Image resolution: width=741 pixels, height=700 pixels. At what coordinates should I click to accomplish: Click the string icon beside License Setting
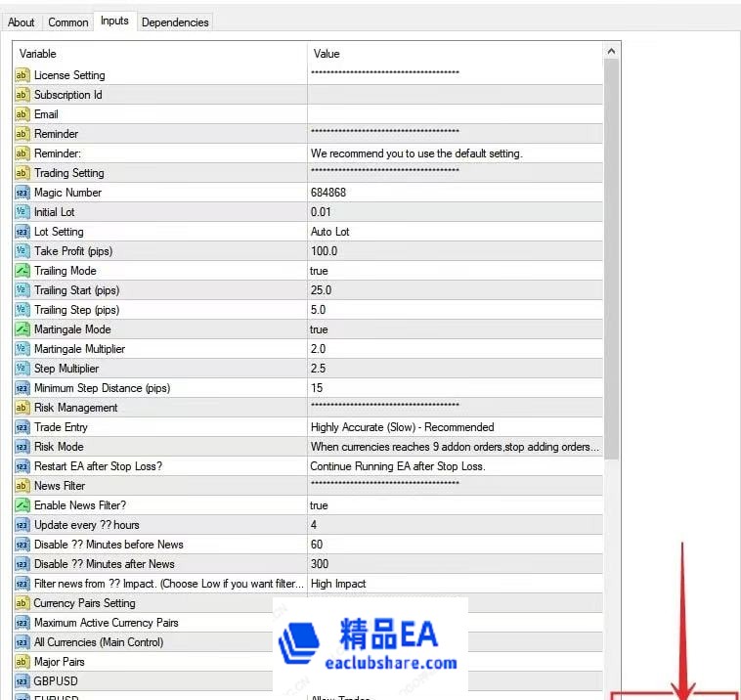click(x=22, y=75)
